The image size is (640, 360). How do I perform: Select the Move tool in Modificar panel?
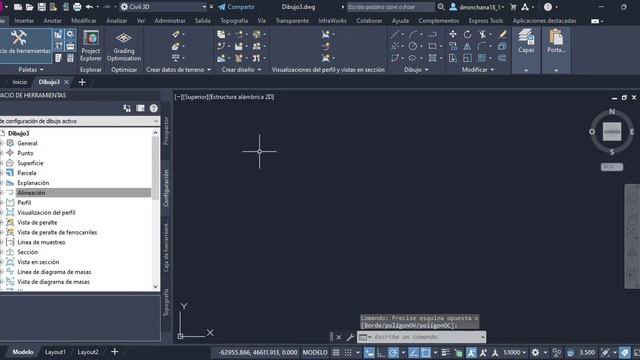coord(453,34)
